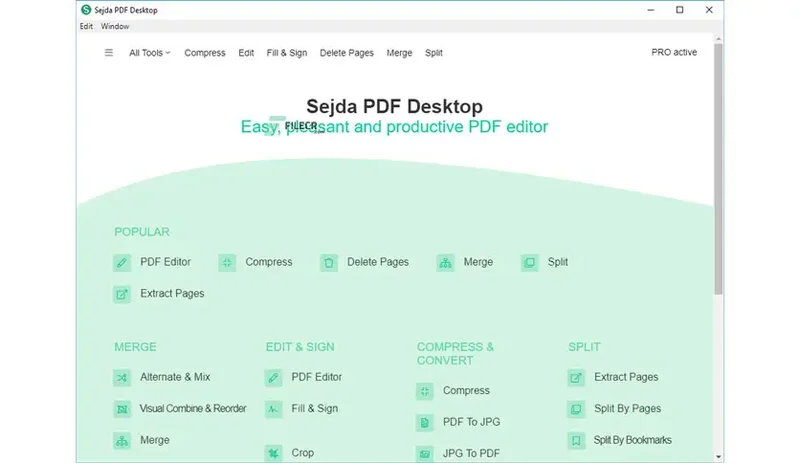Open Visual Combine & Reorder tool link
Viewport: 800px width, 463px height.
(193, 408)
